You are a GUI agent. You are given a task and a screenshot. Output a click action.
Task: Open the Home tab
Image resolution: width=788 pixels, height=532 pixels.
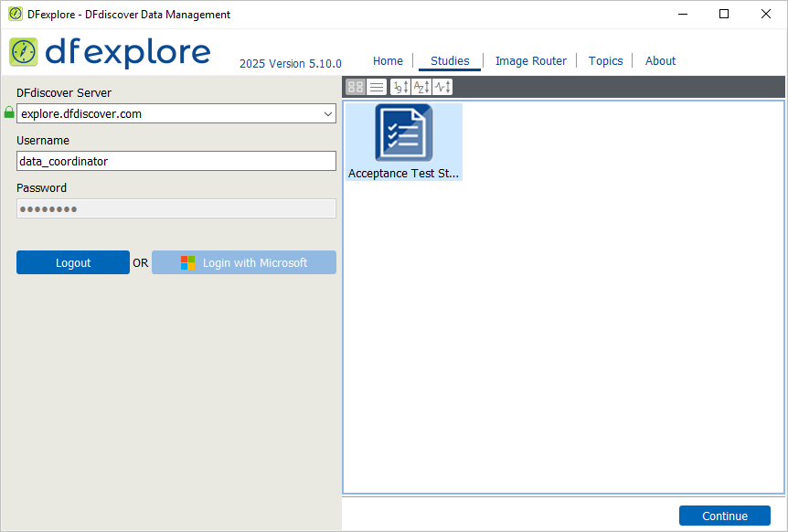pyautogui.click(x=388, y=60)
